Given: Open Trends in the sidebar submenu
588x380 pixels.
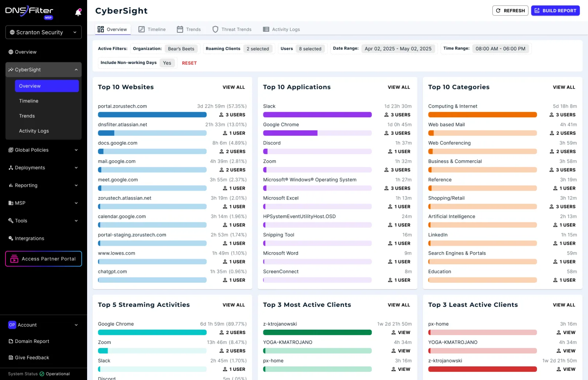Looking at the screenshot, I should [x=27, y=116].
